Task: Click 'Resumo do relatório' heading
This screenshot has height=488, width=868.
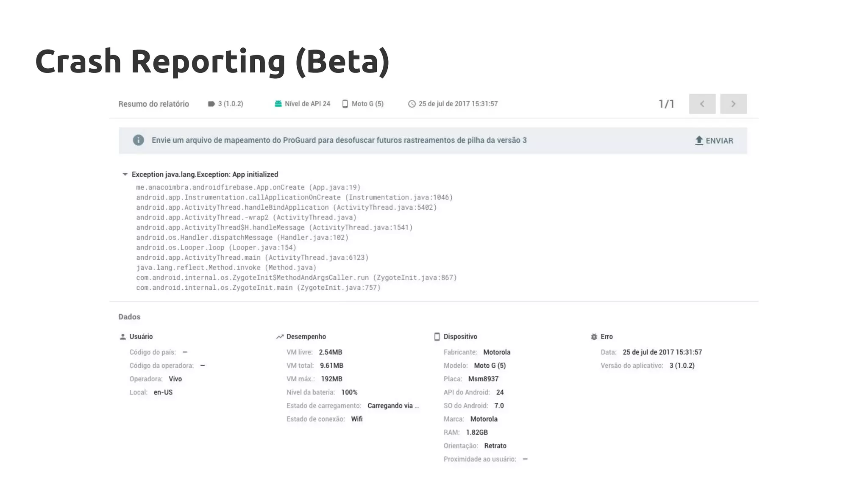Action: 153,104
